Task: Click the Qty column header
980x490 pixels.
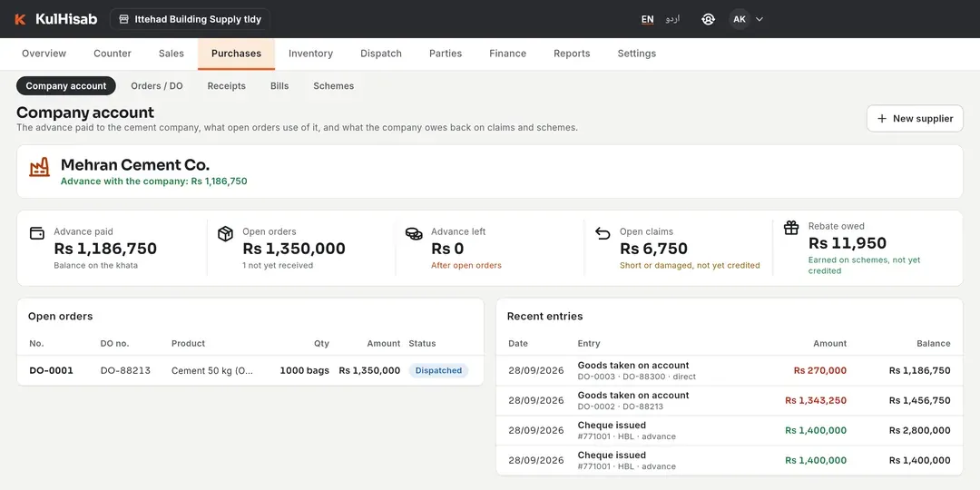Action: tap(321, 344)
